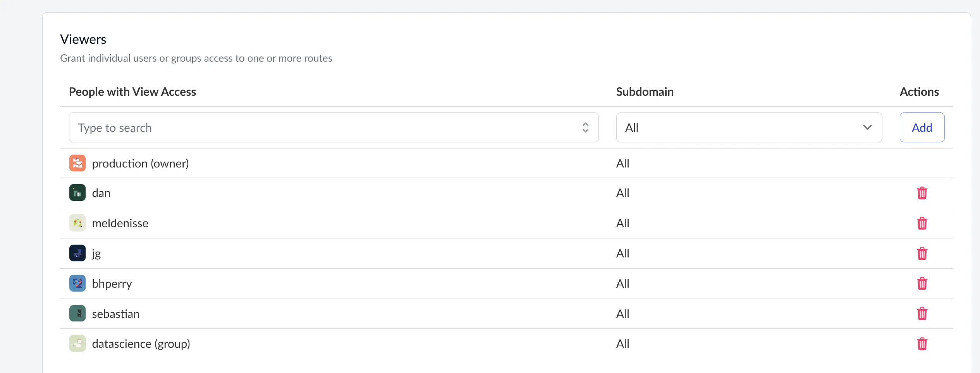Remove meldenisse using the trash icon
This screenshot has height=373, width=980.
[922, 223]
